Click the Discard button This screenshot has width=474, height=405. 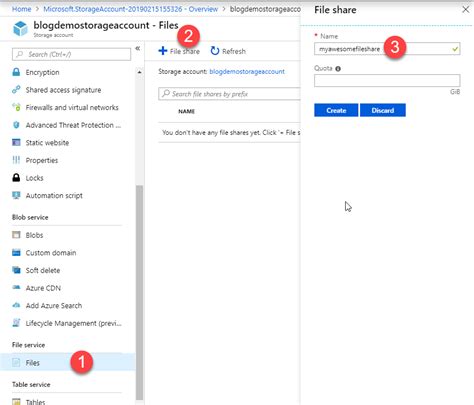point(383,110)
